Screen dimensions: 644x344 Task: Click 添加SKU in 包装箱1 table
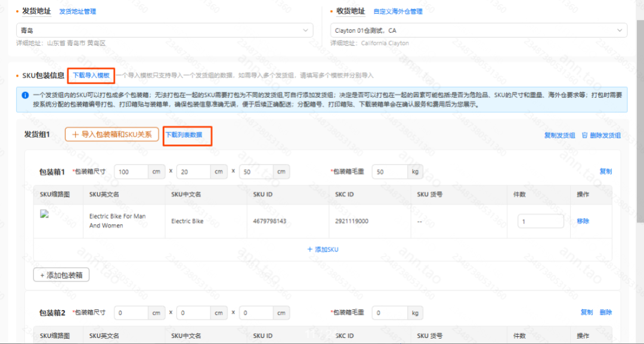323,249
